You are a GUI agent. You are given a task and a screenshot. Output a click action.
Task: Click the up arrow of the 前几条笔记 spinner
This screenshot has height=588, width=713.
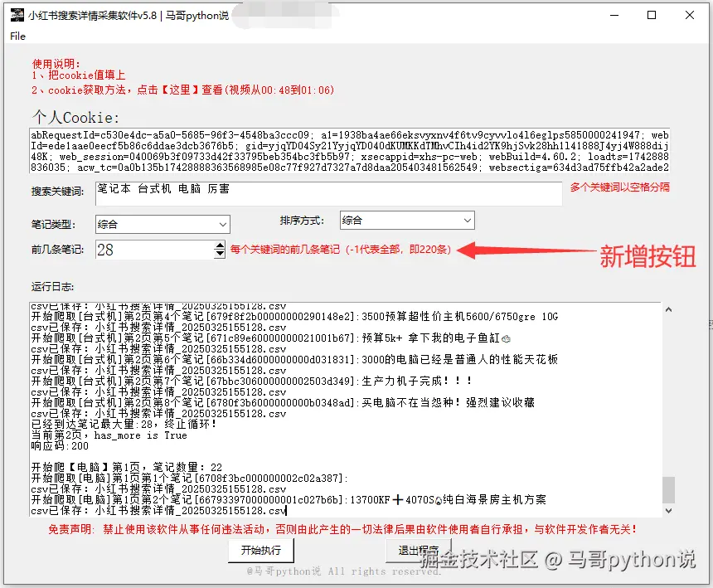(x=220, y=246)
